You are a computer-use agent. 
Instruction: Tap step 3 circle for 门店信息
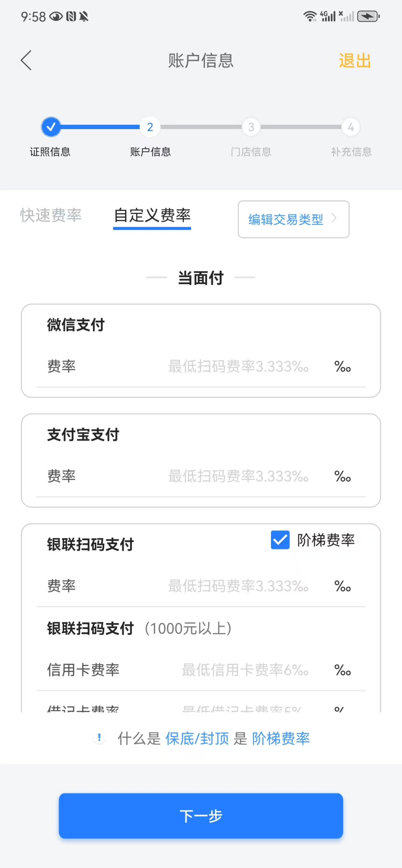pos(251,127)
